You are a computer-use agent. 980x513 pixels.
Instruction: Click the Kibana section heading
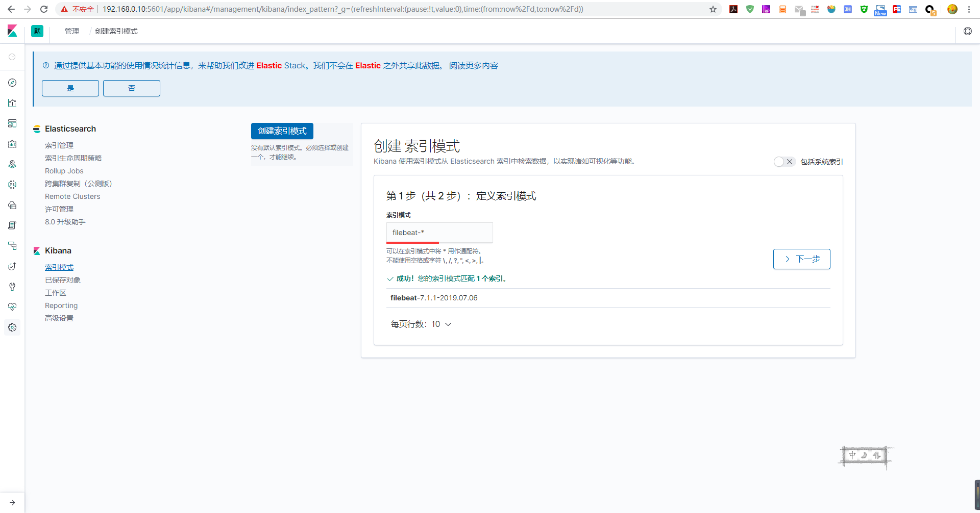pos(58,251)
